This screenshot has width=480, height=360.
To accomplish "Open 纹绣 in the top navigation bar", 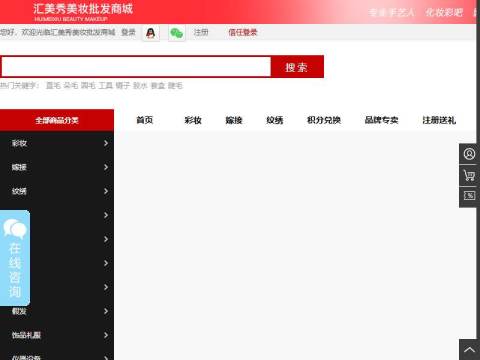I will [x=275, y=120].
